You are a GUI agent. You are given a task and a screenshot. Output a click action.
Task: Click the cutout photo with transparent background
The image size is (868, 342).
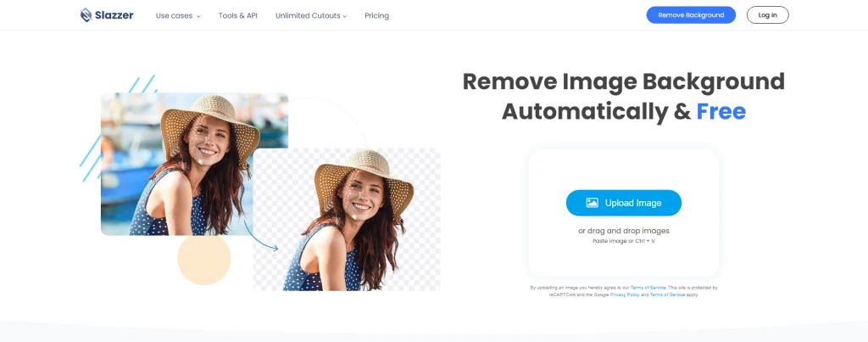347,220
